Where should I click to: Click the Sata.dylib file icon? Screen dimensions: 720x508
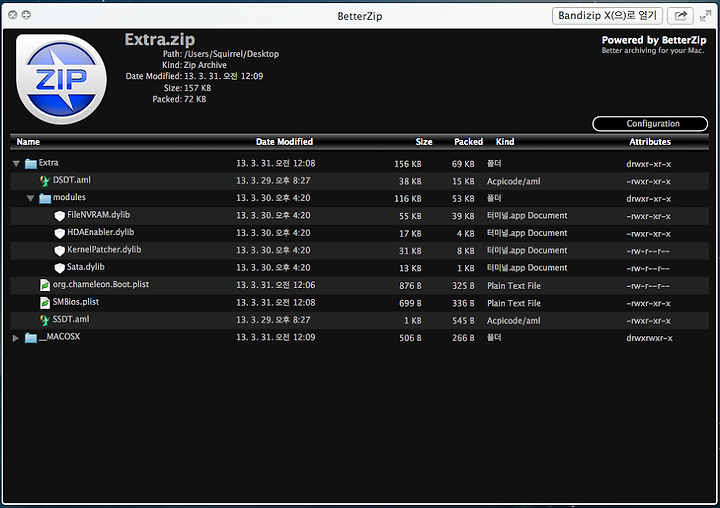tap(59, 268)
